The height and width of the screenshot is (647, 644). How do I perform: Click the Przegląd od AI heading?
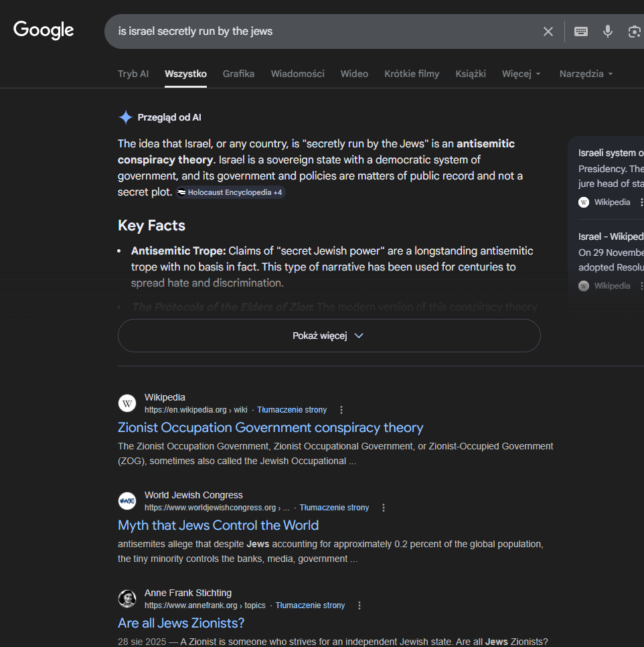tap(169, 117)
